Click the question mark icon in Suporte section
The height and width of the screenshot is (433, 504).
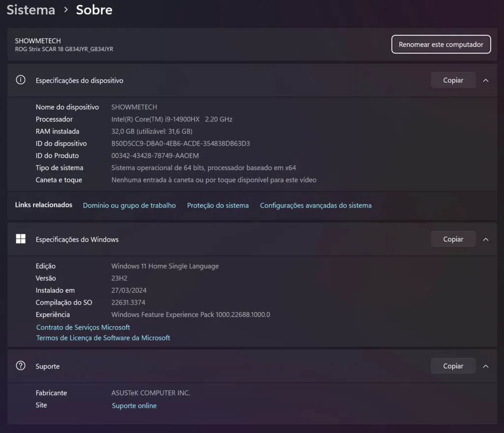coord(20,366)
